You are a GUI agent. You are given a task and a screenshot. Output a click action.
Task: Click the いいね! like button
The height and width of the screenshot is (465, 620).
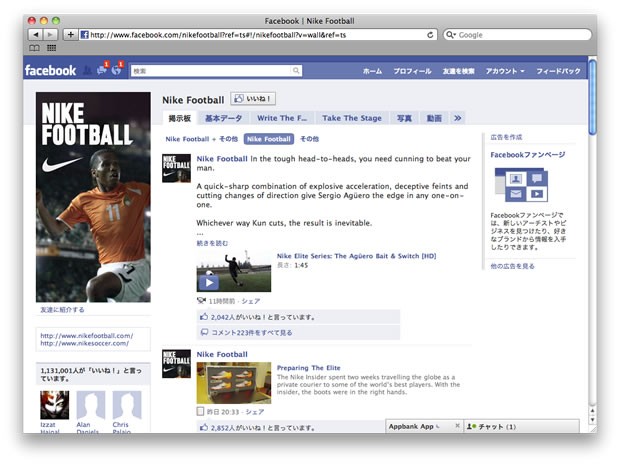pyautogui.click(x=253, y=99)
